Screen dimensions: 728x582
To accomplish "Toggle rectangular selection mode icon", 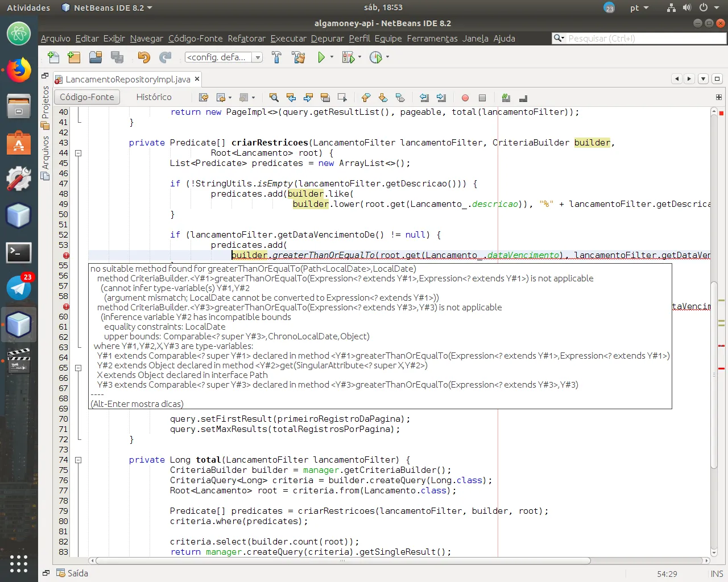I will pyautogui.click(x=342, y=98).
